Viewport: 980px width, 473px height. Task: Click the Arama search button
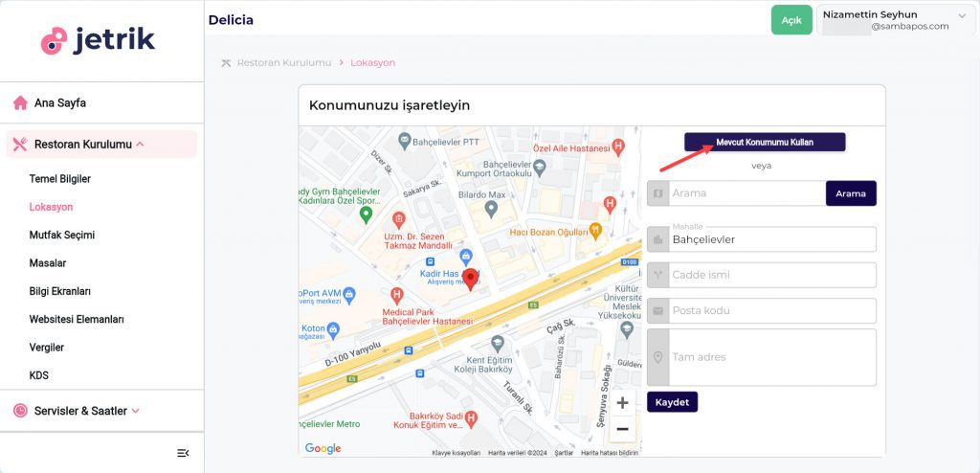coord(850,193)
